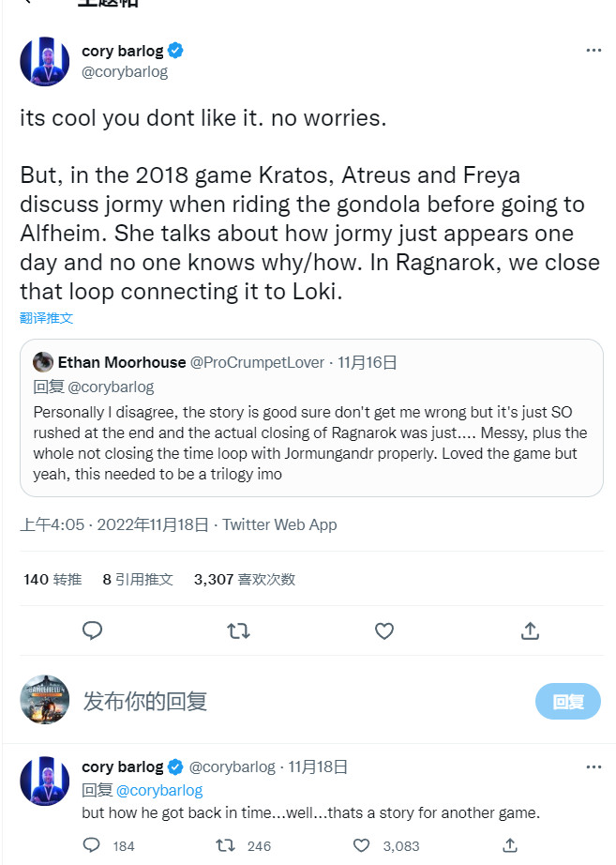Screen dimensions: 616x865
Task: View the 8 引用推文 quote tweets
Action: pyautogui.click(x=138, y=580)
